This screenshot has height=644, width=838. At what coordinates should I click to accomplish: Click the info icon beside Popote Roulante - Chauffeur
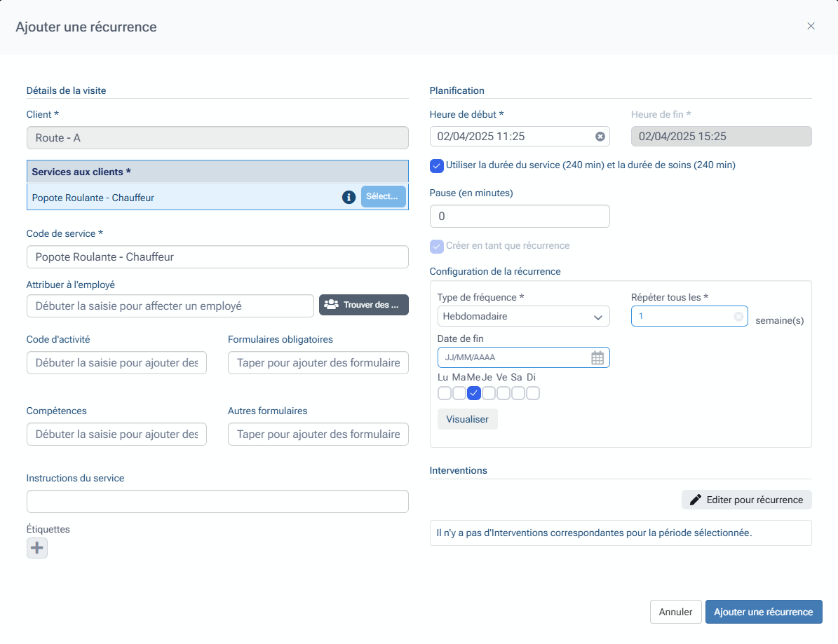349,198
